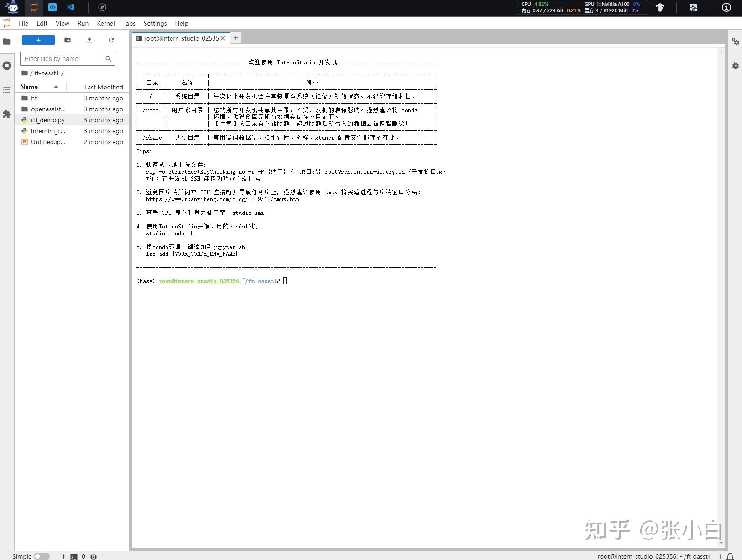The image size is (742, 560).
Task: Click ft-oasst1 in the breadcrumb path
Action: [47, 73]
